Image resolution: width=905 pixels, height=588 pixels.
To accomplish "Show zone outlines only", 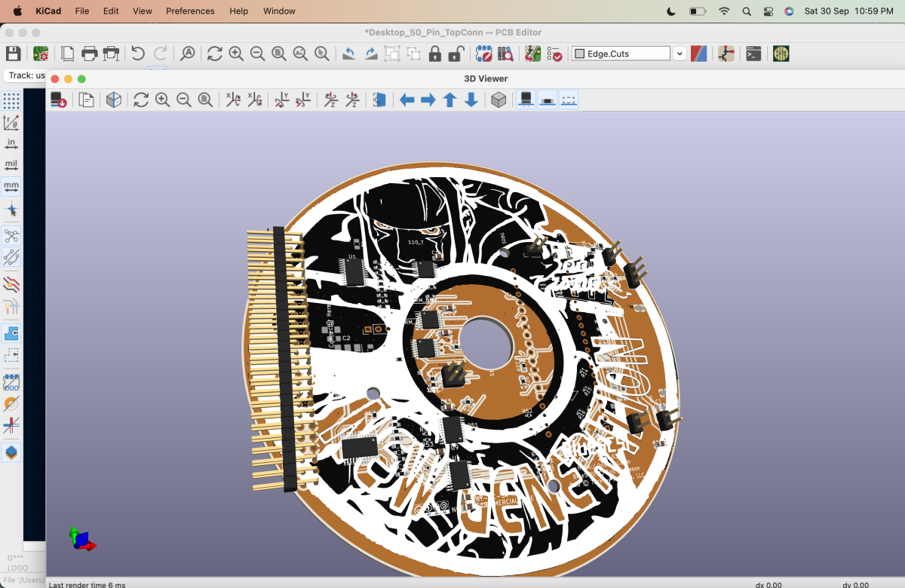I will 11,354.
